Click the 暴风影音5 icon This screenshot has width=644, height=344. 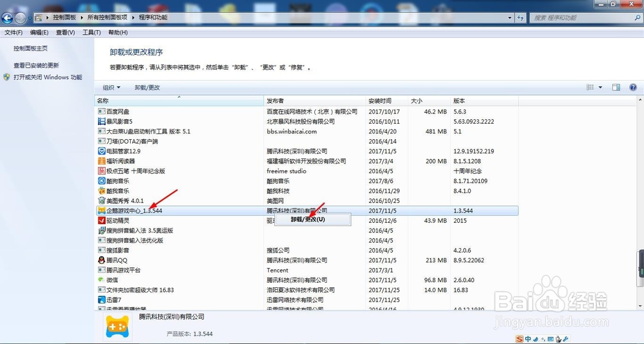(102, 121)
